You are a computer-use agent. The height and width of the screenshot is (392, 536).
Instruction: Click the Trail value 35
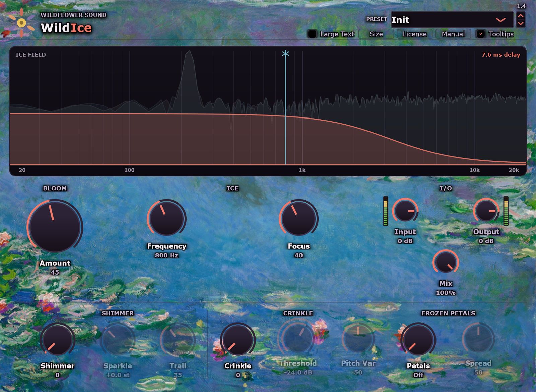[x=178, y=375]
